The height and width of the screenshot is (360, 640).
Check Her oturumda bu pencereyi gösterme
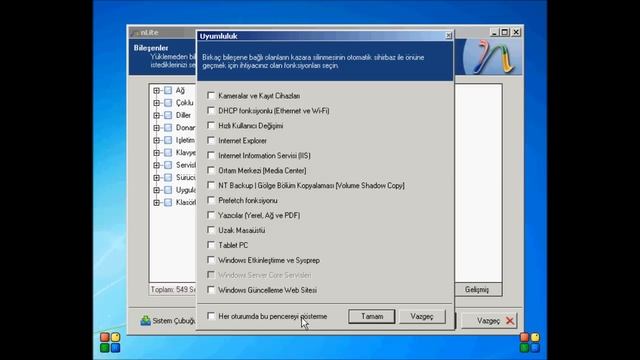pos(211,316)
